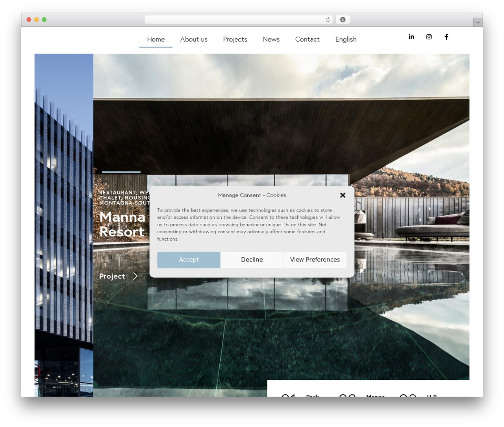Open the left building project thumbnail
This screenshot has height=427, width=504.
[64, 225]
